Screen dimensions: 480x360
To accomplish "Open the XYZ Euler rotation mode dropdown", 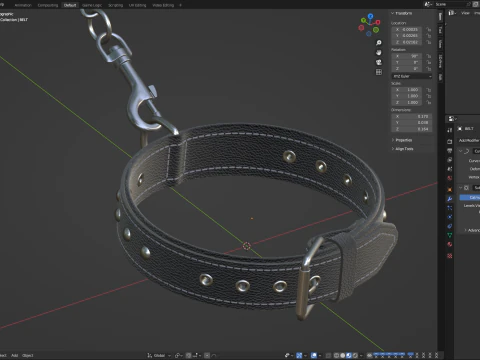I will pos(412,76).
